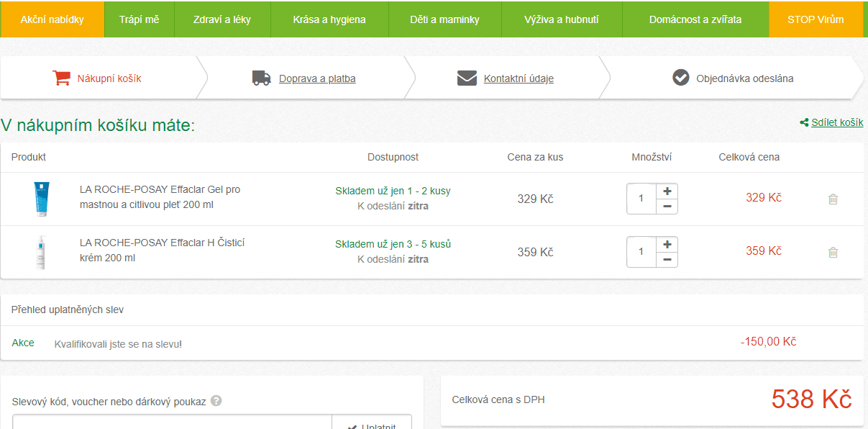
Task: Click the share icon beside Sdílet košík
Action: coord(804,123)
